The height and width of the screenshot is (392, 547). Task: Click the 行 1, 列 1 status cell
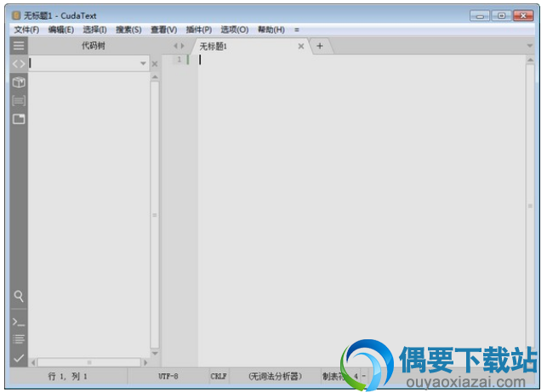pos(68,377)
